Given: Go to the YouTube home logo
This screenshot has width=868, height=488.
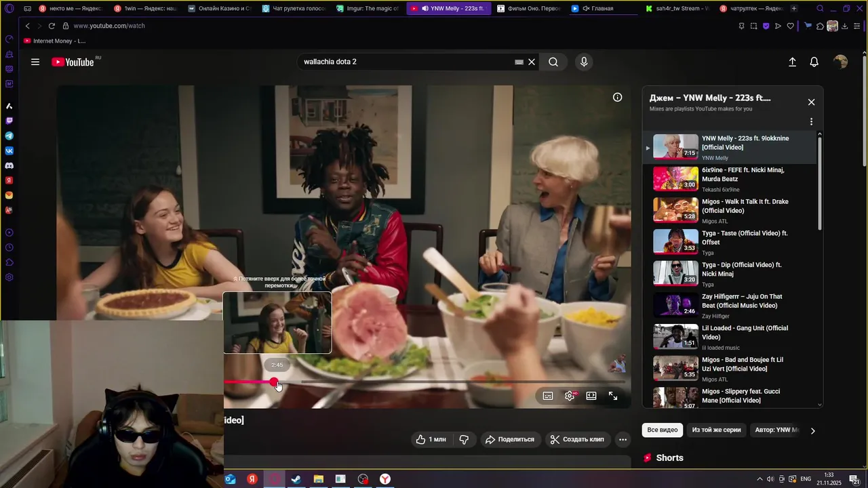Looking at the screenshot, I should click(73, 62).
